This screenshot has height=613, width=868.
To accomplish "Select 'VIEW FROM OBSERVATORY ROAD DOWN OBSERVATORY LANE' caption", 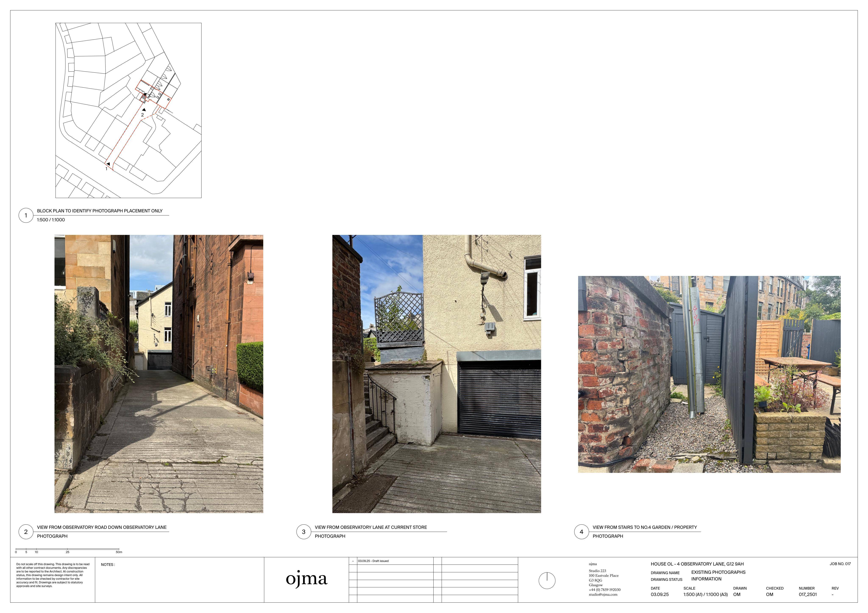I will 102,527.
